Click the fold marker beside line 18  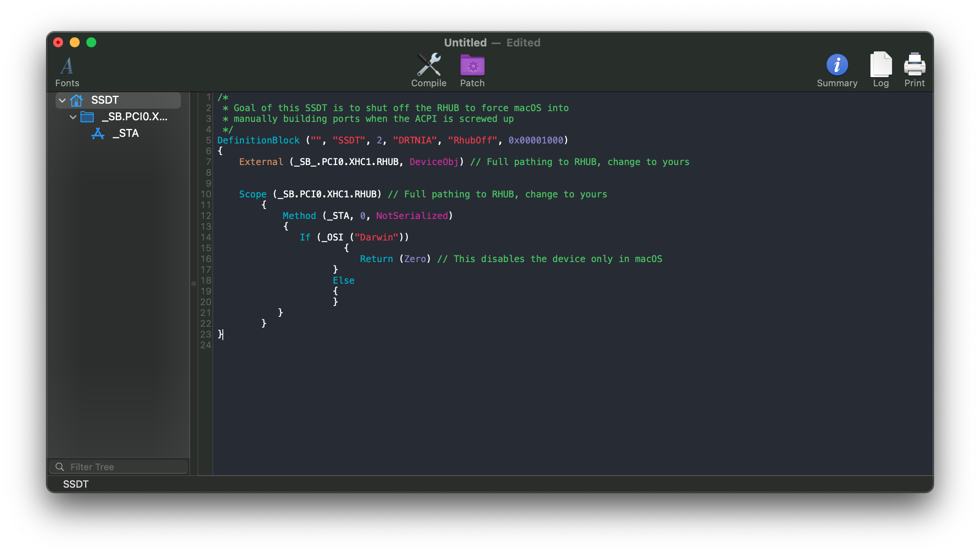[x=194, y=284]
